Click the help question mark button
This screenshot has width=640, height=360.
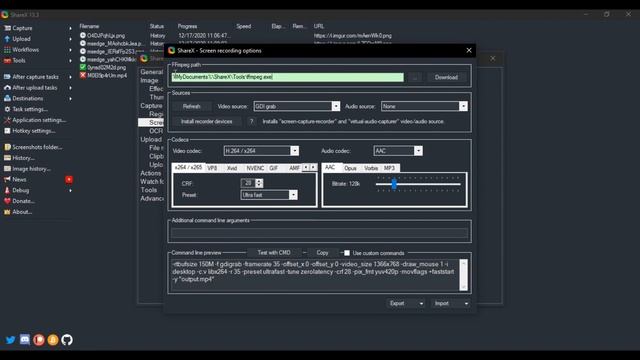(x=251, y=122)
